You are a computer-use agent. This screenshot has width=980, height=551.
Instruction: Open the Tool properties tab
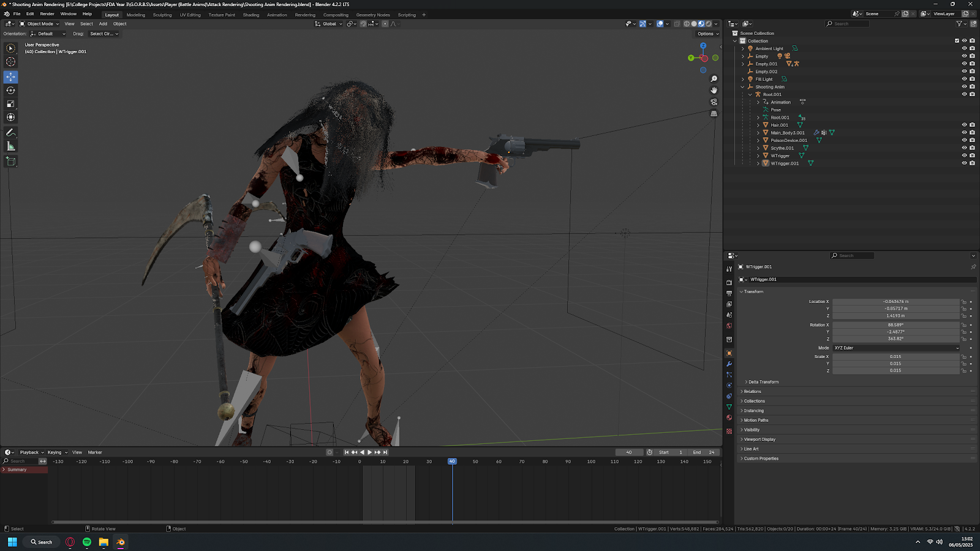pos(729,269)
